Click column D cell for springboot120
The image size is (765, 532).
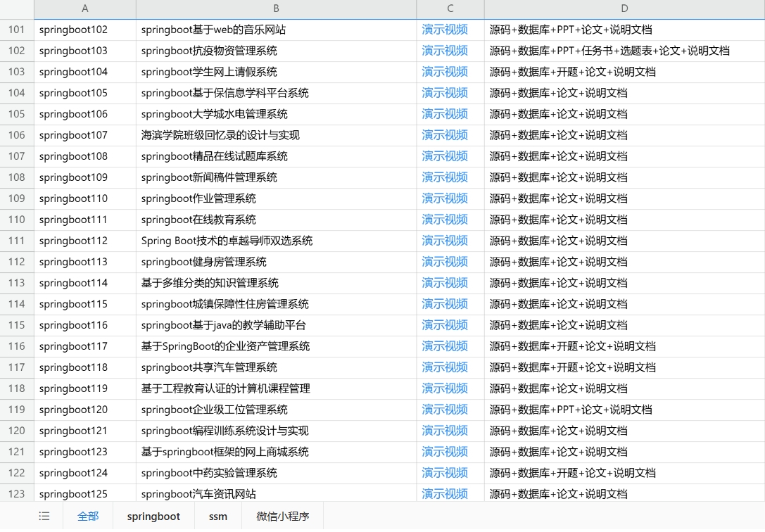(x=624, y=410)
